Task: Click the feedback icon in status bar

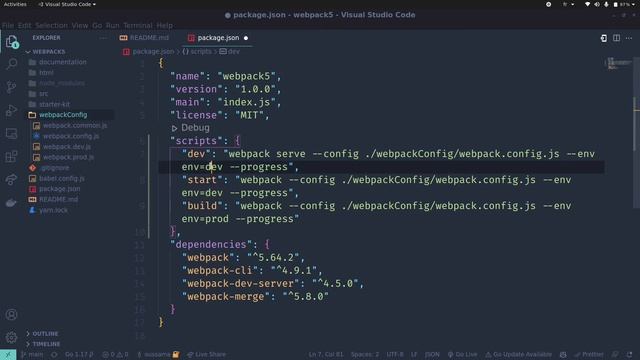Action: (615, 355)
